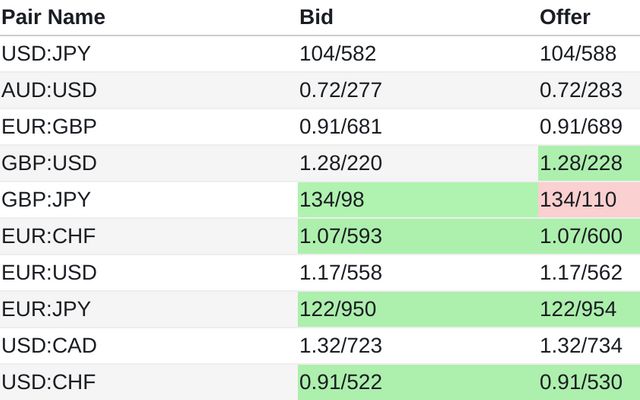Click the EUR:CHF pair name

point(49,236)
